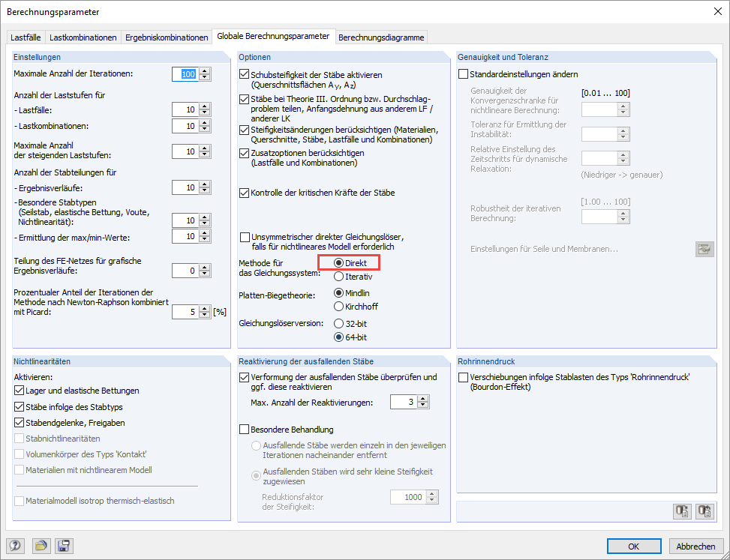Click the Reduktionsfaktor der Steifigkeit field

pos(408,497)
